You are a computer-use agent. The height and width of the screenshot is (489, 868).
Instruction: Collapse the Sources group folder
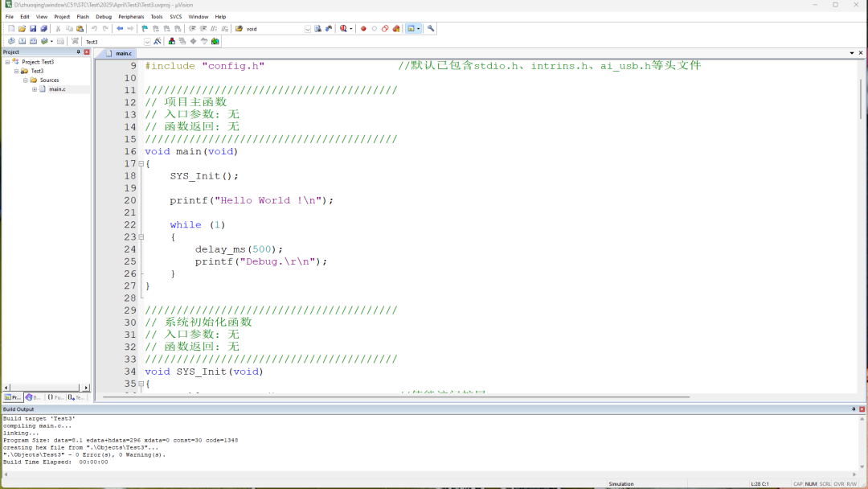coord(26,80)
